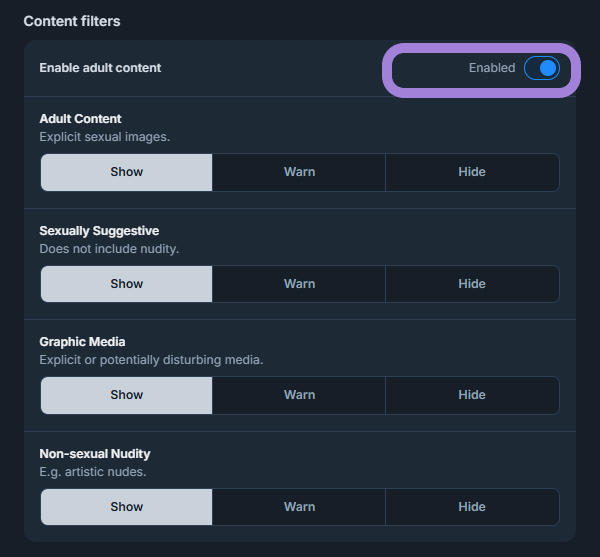Set Graphic Media filter to Warn
The width and height of the screenshot is (600, 557).
pyautogui.click(x=299, y=395)
